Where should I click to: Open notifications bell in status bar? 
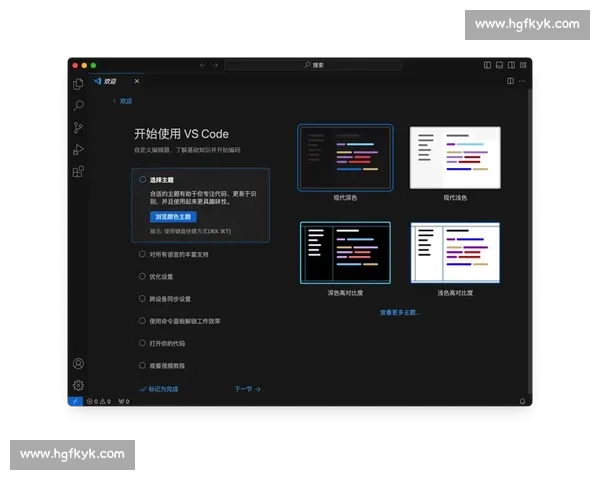coord(522,401)
